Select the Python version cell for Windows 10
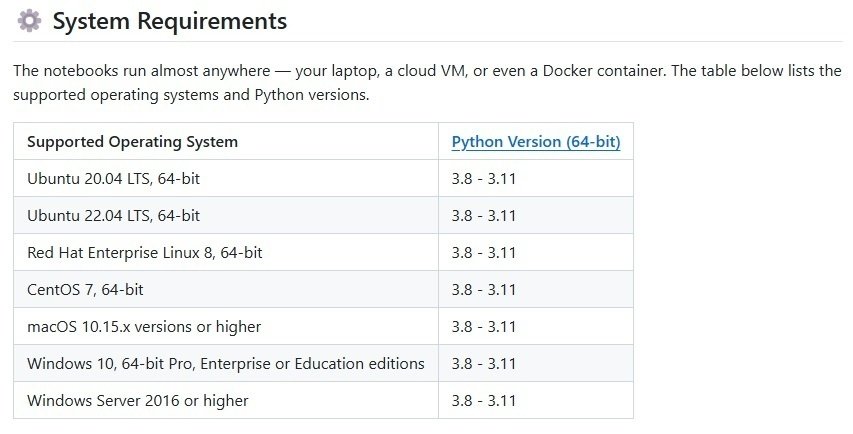Image resolution: width=853 pixels, height=434 pixels. click(x=483, y=364)
